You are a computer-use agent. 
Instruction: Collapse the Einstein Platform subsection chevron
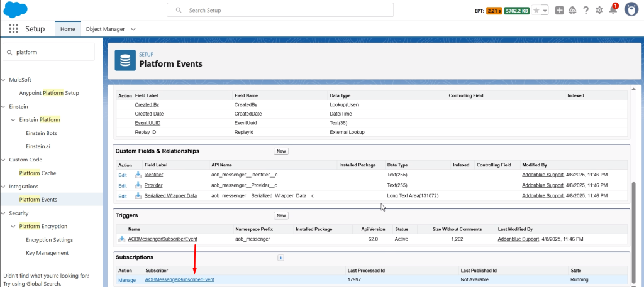(x=13, y=120)
